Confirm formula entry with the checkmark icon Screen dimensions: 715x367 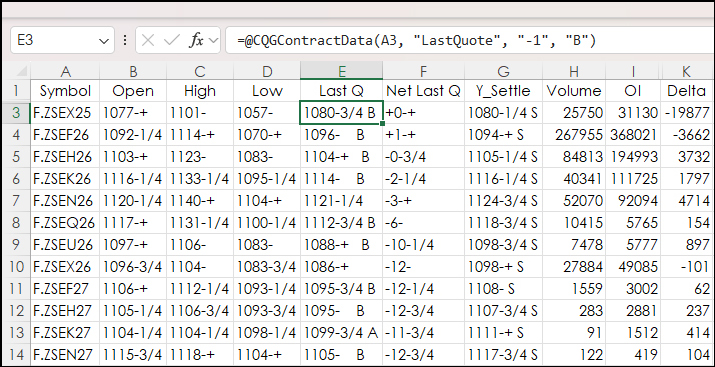click(171, 41)
